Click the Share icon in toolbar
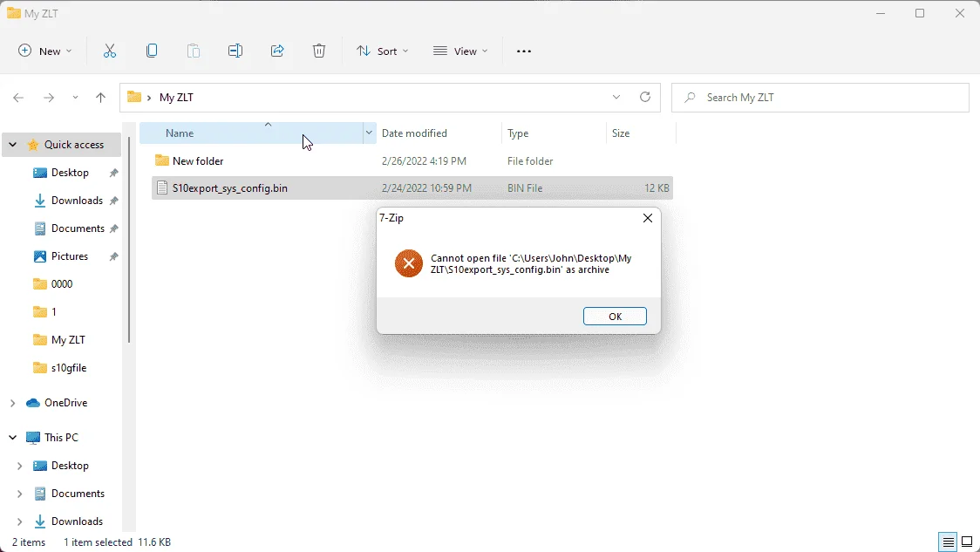This screenshot has height=552, width=980. [x=277, y=51]
